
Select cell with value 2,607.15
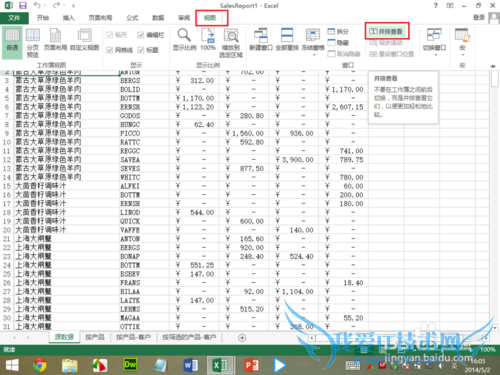[343, 107]
